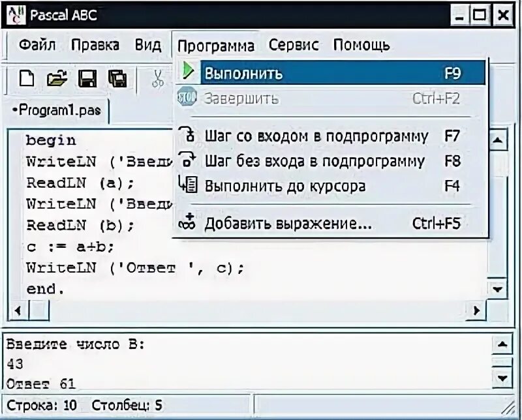
Task: Choose Шаг со входом в подпрограмму
Action: coord(331,136)
